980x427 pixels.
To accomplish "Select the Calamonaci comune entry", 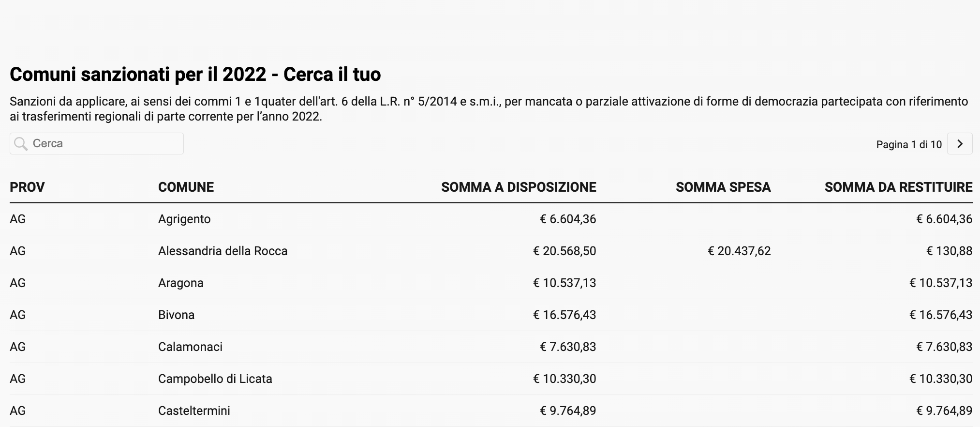I will click(x=190, y=347).
